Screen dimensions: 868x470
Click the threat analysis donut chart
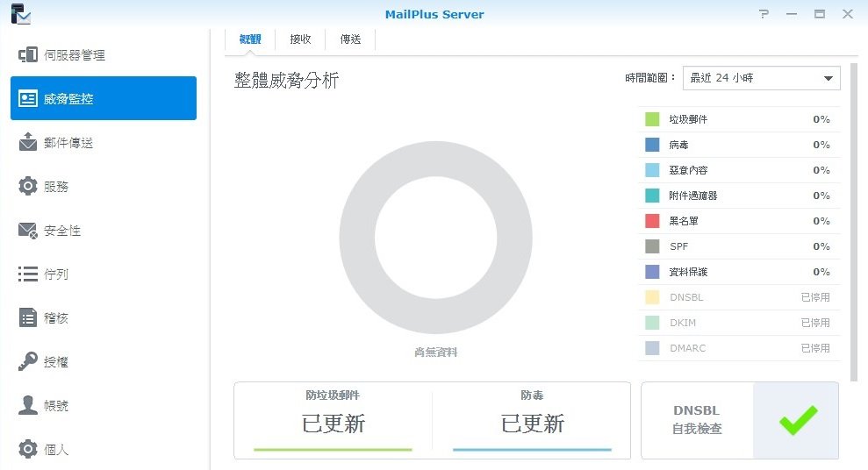click(435, 238)
